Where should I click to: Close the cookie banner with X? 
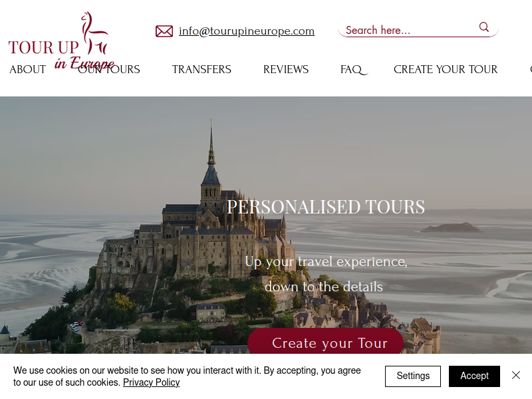pyautogui.click(x=516, y=375)
